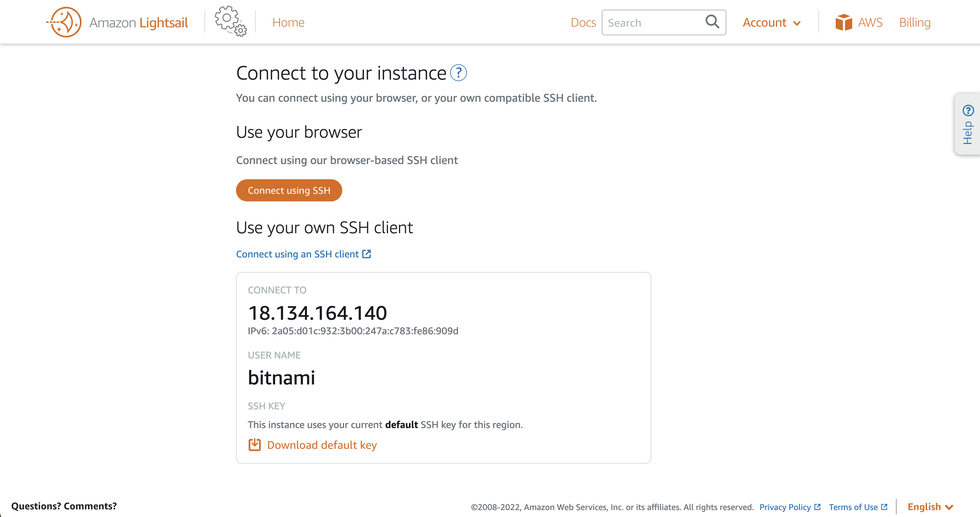
Task: Click the search magnifying glass icon
Action: (712, 22)
